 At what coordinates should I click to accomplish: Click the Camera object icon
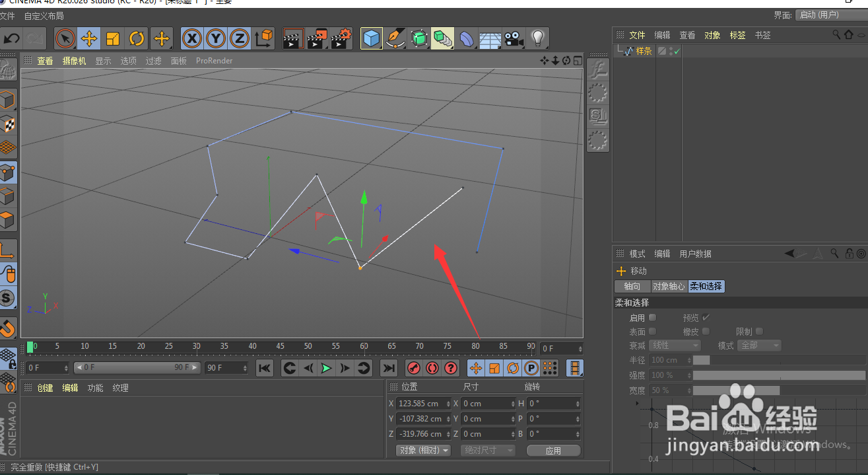514,39
